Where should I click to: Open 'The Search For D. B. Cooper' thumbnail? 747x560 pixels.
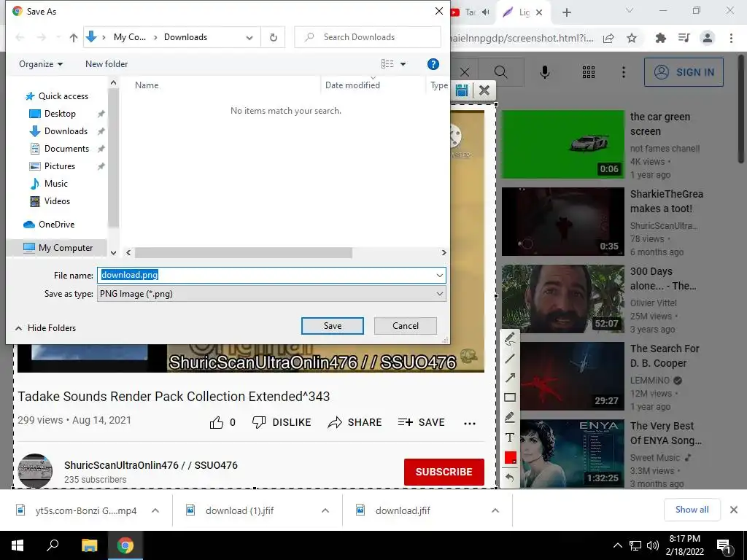tap(572, 376)
